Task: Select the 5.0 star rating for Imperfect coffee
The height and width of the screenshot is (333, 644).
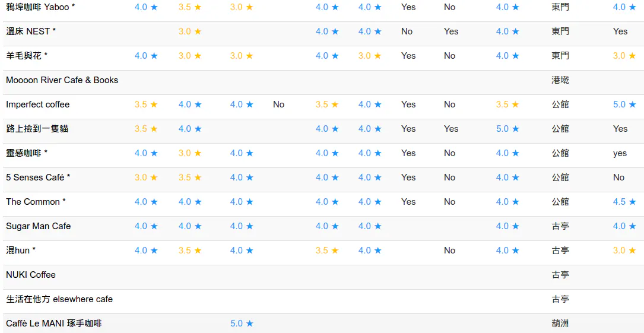Action: (624, 104)
